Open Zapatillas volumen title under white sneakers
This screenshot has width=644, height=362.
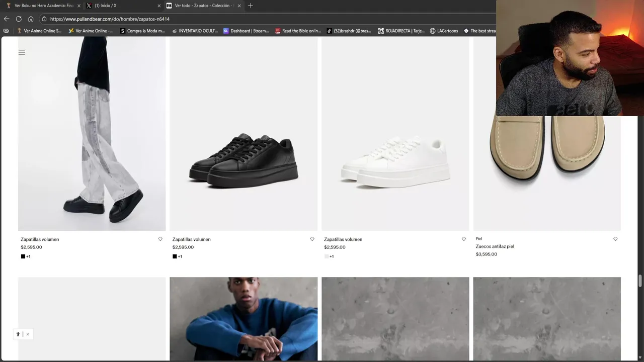pos(343,239)
